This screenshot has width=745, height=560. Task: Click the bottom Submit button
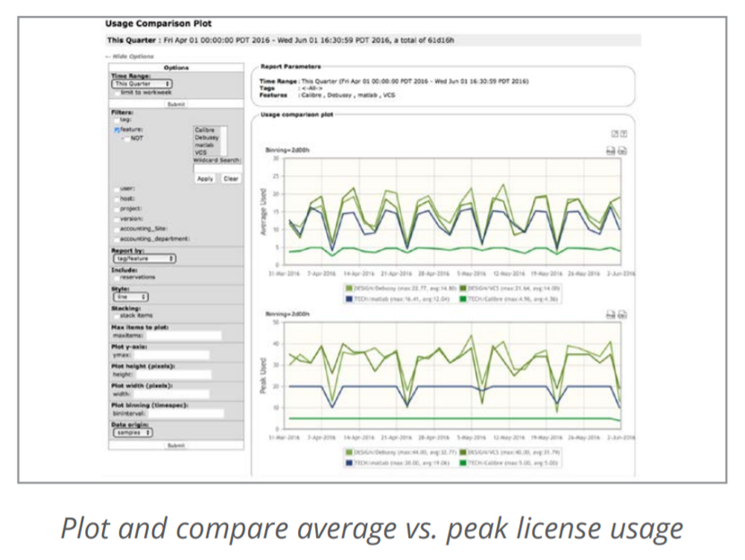[x=177, y=445]
